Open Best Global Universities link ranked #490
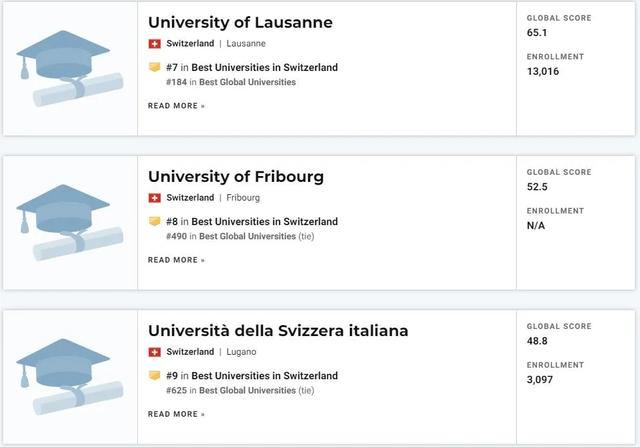 (247, 236)
